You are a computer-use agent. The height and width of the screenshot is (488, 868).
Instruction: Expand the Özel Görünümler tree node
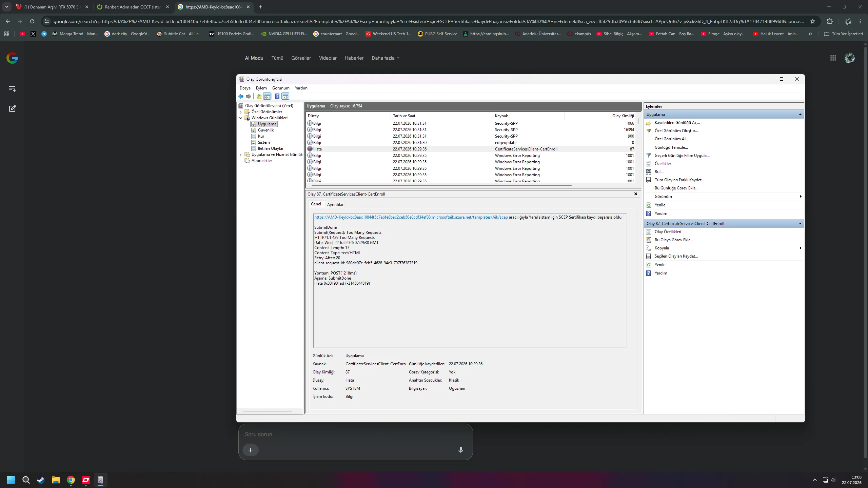[241, 112]
